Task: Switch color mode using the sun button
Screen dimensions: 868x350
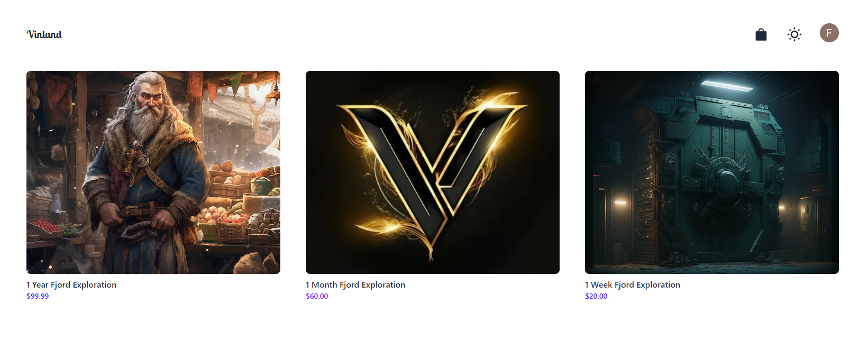Action: (794, 34)
